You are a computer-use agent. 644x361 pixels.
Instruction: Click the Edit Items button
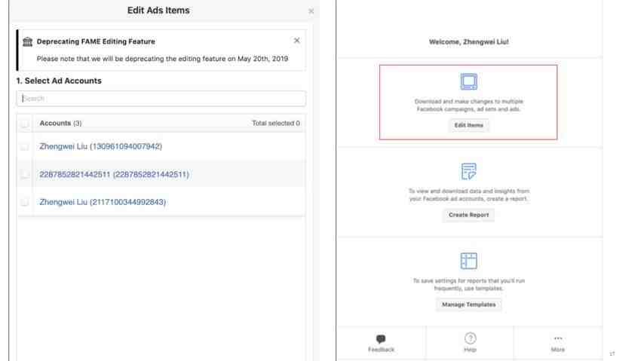[468, 125]
